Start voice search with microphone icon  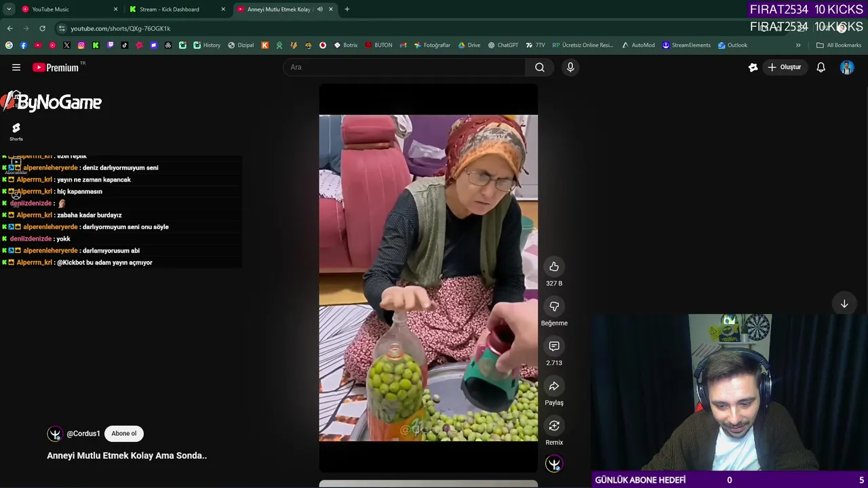click(x=570, y=67)
